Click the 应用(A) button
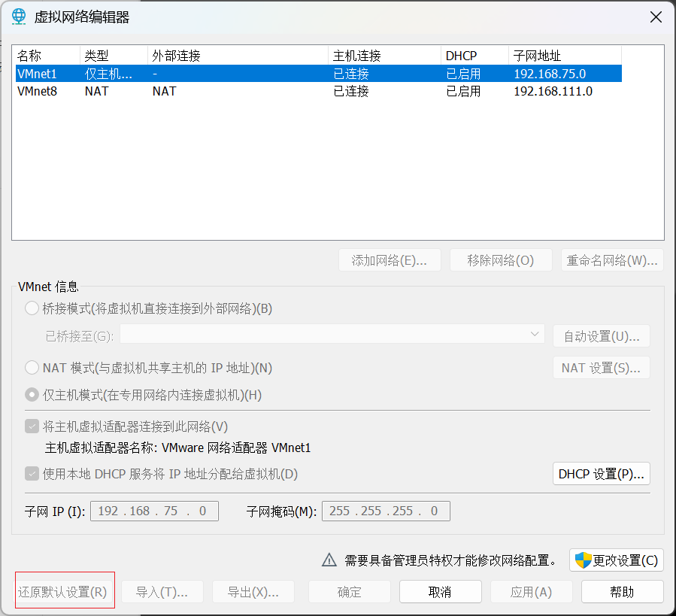The image size is (676, 616). point(531,591)
